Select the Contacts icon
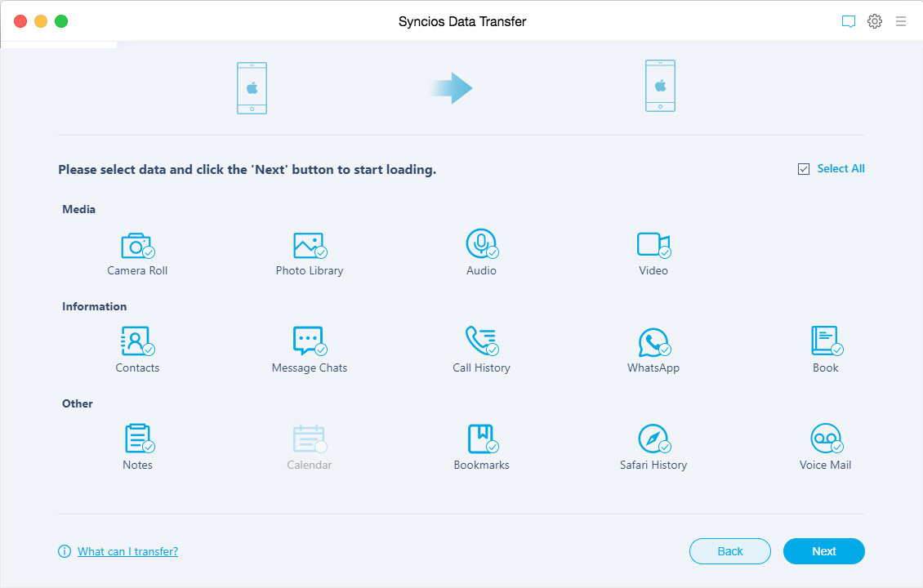Viewport: 923px width, 588px height. pos(137,341)
